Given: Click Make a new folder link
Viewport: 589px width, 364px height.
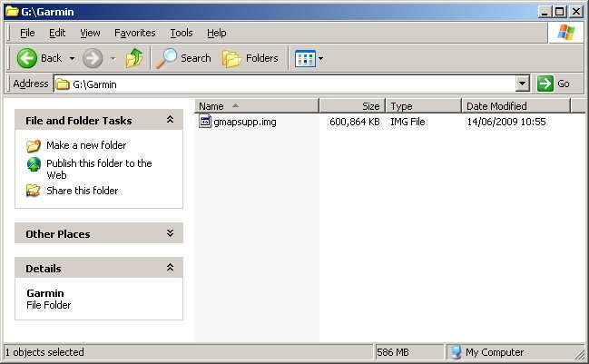Looking at the screenshot, I should 86,145.
